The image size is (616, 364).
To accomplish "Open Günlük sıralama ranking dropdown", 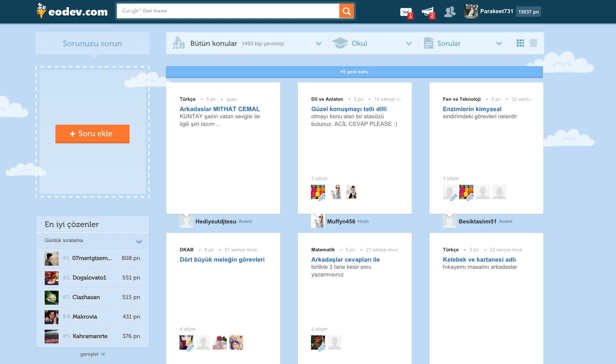I will point(139,241).
